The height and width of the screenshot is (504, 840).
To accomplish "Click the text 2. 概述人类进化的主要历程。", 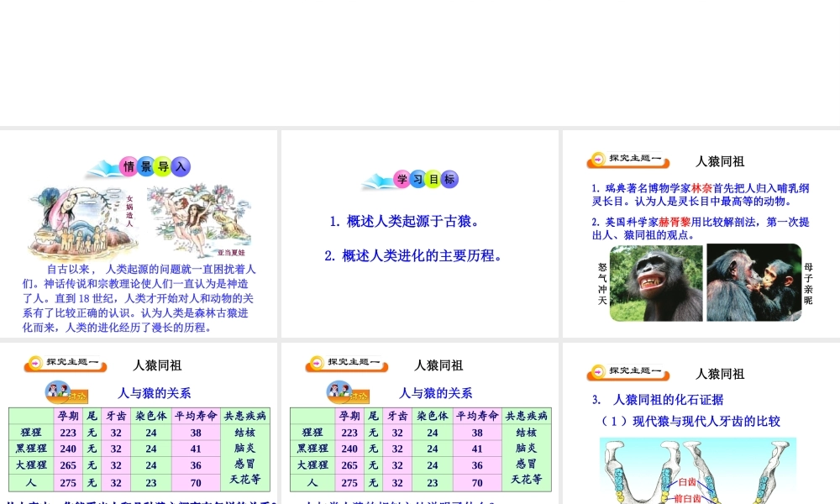I will [413, 256].
